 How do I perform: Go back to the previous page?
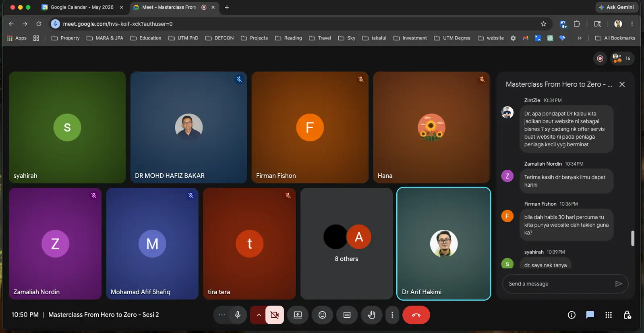pos(11,24)
